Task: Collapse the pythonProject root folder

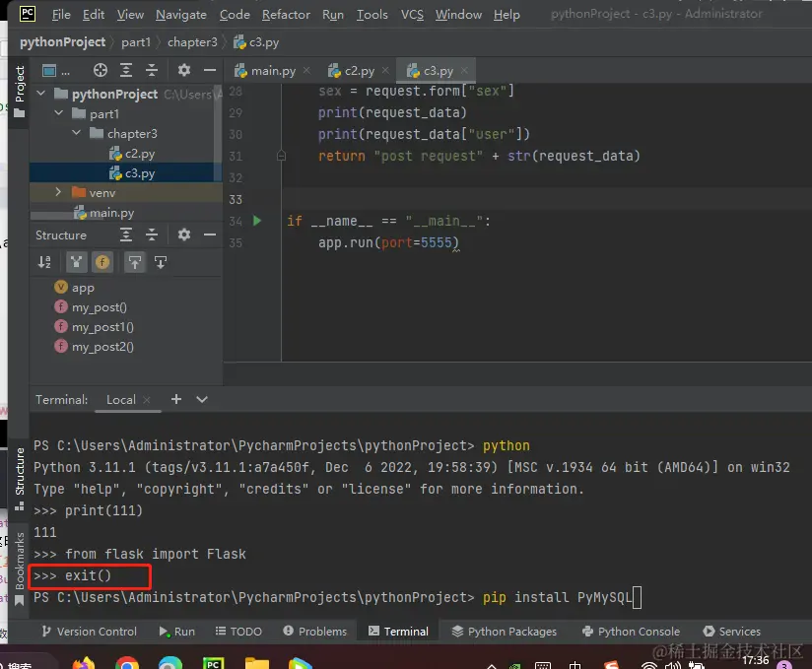Action: (41, 94)
